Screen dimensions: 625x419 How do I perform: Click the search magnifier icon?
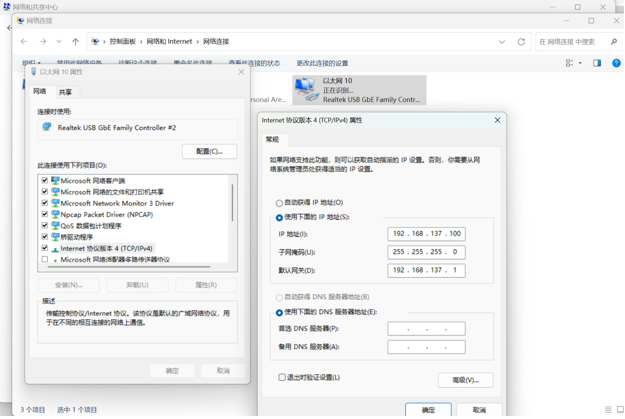pos(614,41)
